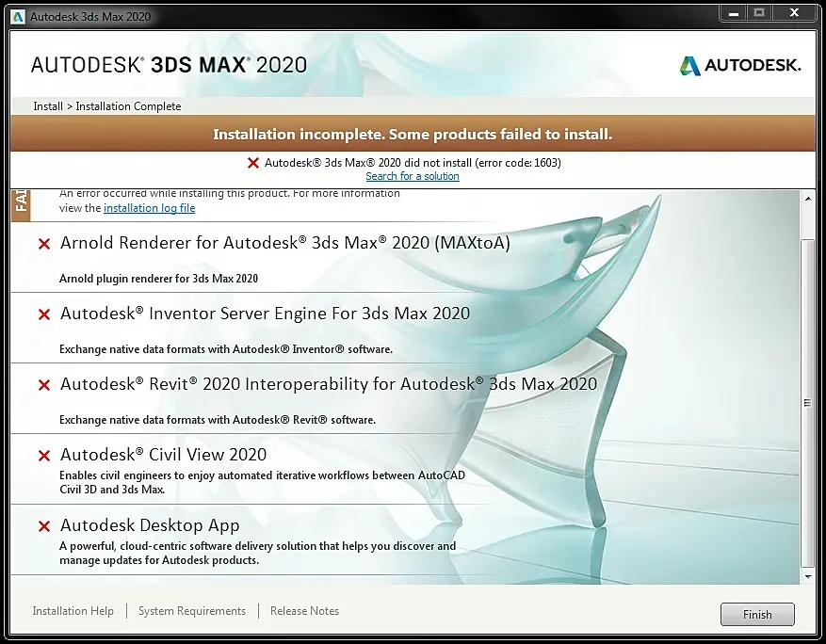Viewport: 826px width, 644px height.
Task: Click 'Arnold plugin renderer for 3ds Max 2020' text
Action: [158, 279]
